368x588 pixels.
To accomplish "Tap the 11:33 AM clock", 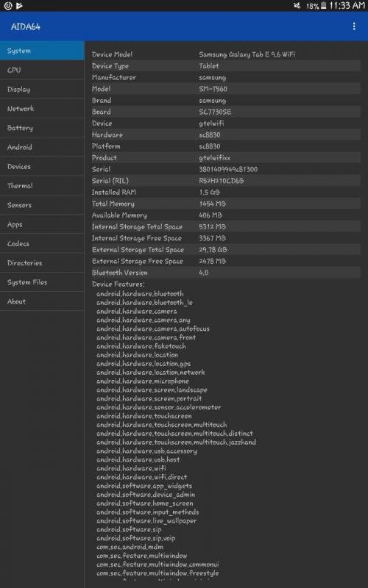I will pos(347,6).
